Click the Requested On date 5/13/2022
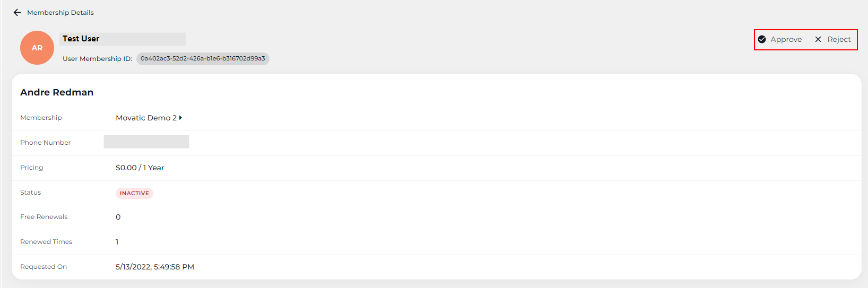 tap(155, 267)
